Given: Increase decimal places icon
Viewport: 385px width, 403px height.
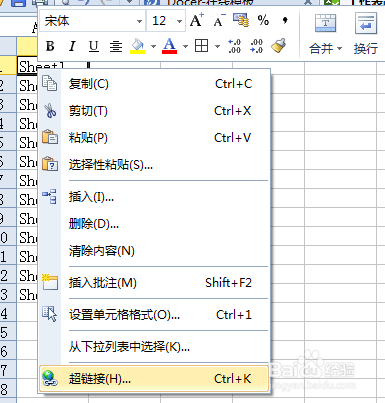Looking at the screenshot, I should 234,46.
